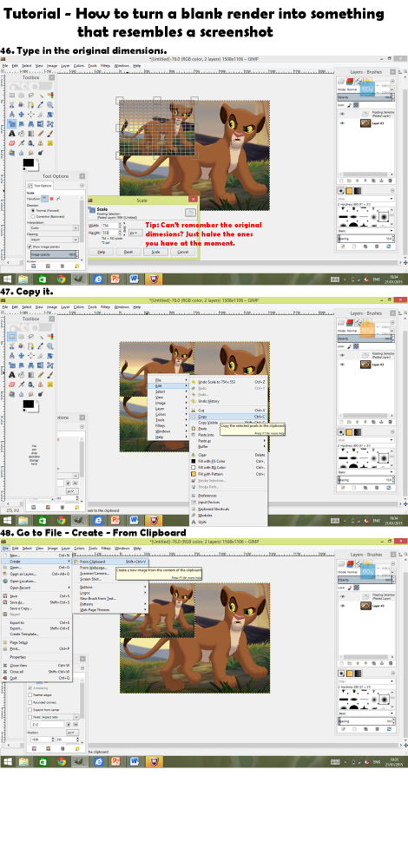Expand Open Recent submenu in File menu
Viewport: 408px width, 868px height.
click(x=36, y=588)
